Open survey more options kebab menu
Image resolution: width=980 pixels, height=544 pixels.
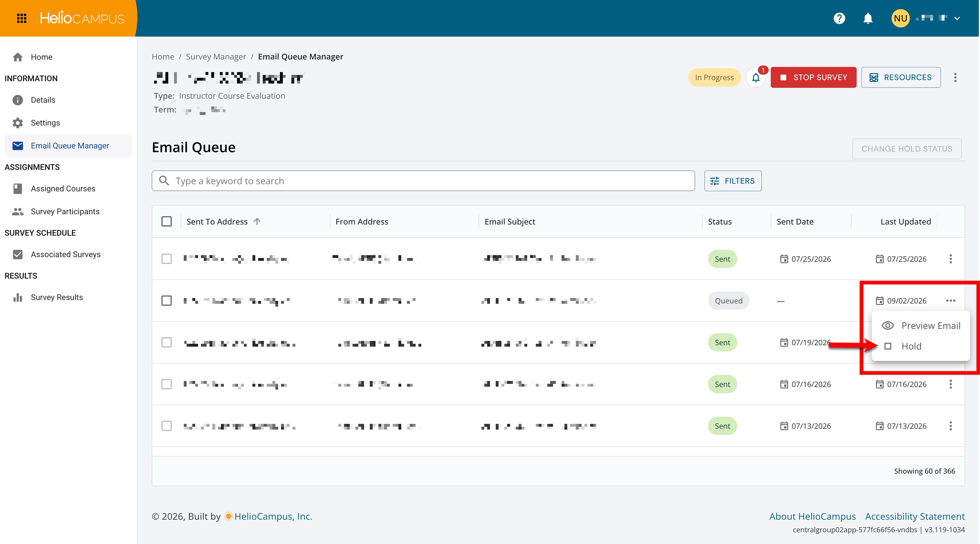point(955,77)
